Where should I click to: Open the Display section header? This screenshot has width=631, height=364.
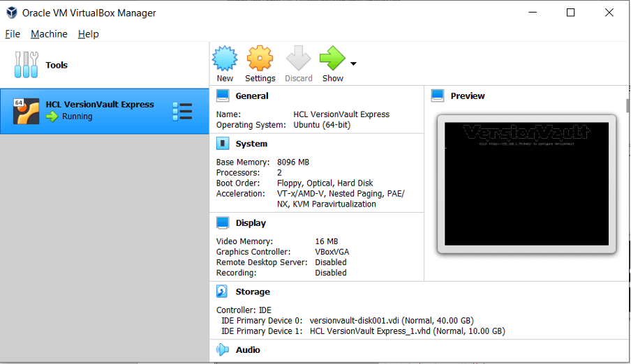251,223
